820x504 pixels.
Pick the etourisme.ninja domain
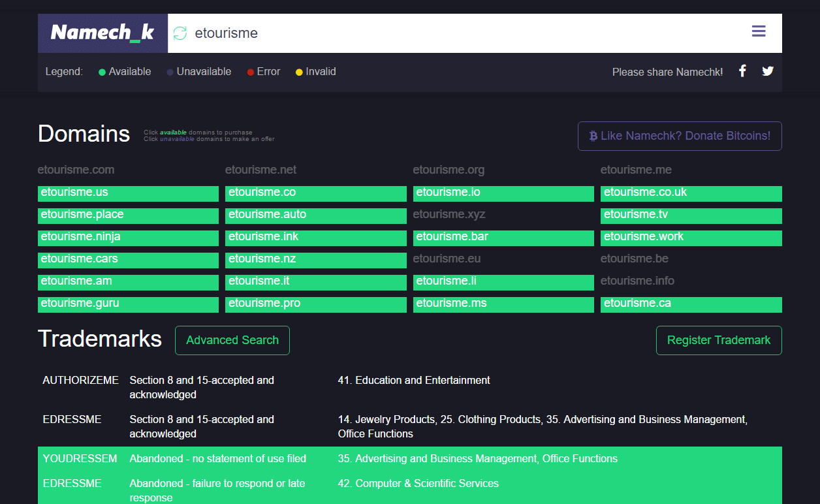[128, 238]
